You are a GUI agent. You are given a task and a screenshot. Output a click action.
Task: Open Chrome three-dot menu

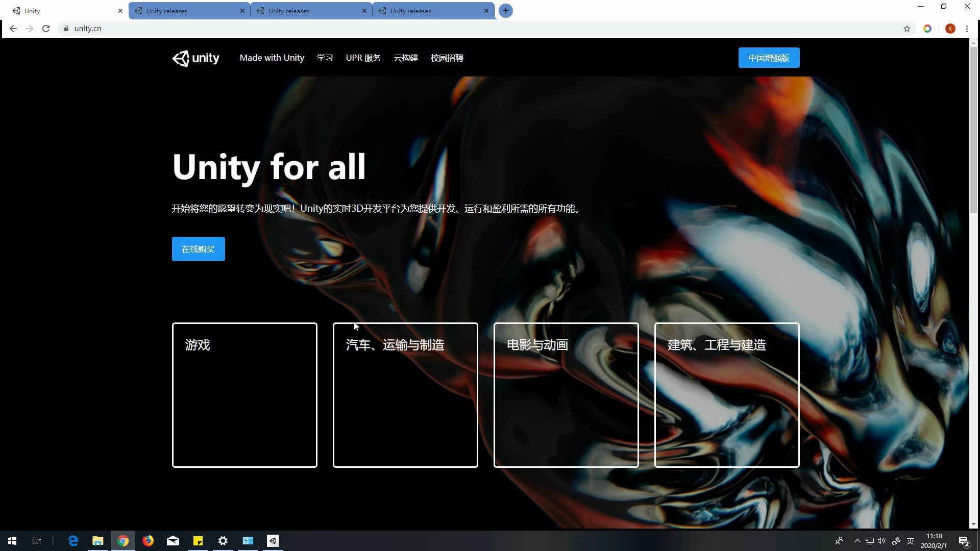(967, 29)
